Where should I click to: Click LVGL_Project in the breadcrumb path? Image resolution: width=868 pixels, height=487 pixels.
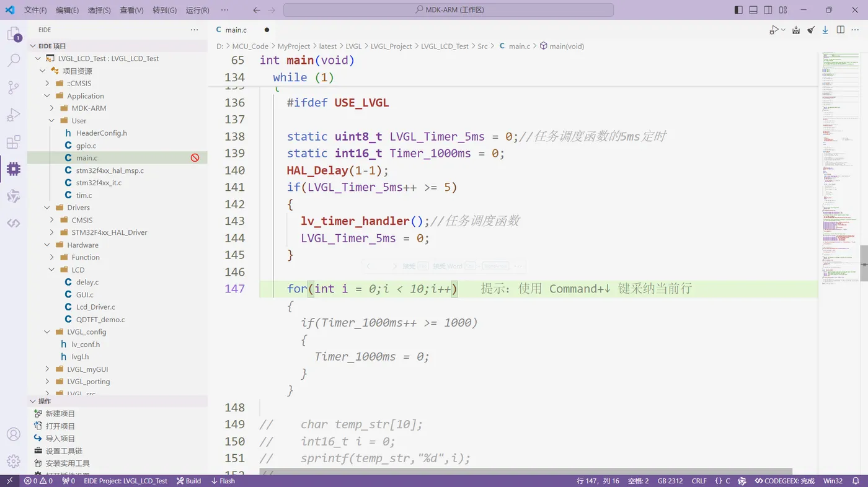coord(391,46)
